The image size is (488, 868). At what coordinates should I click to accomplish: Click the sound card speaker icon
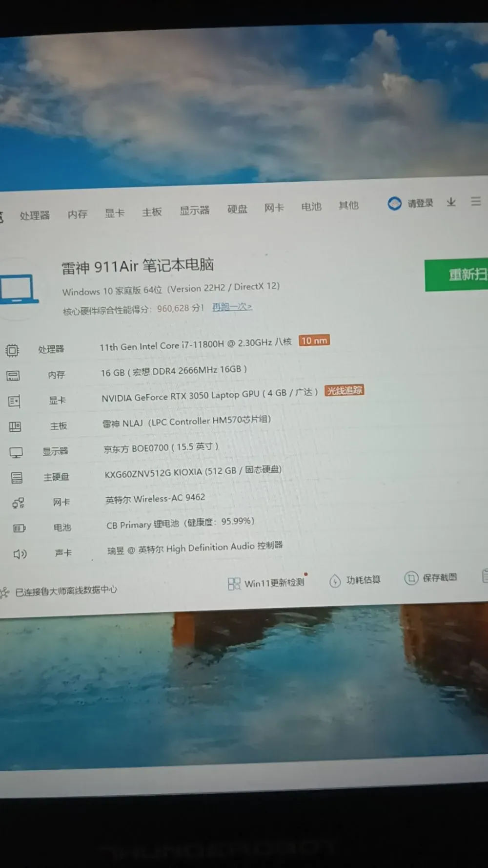[20, 554]
